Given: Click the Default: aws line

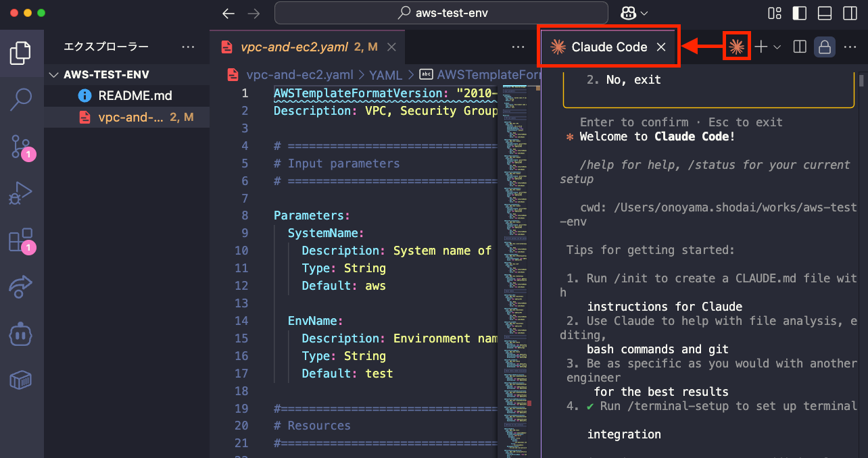Looking at the screenshot, I should coord(343,286).
